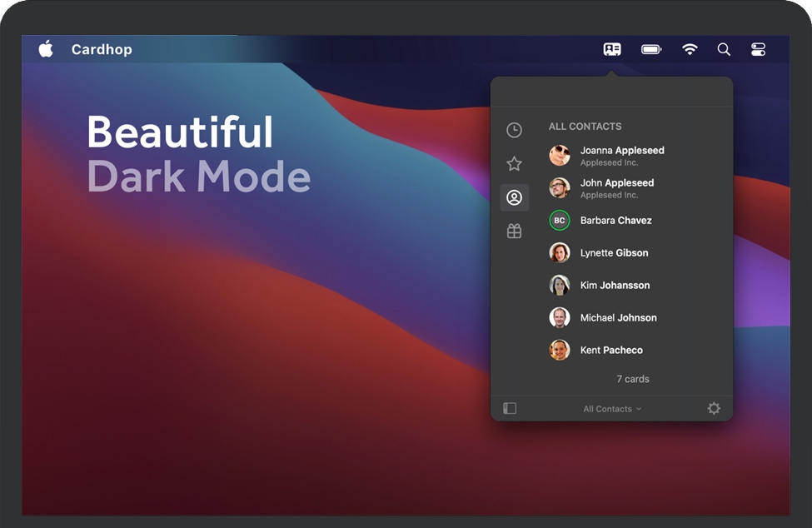Open settings gear icon
This screenshot has height=528, width=812.
click(714, 408)
